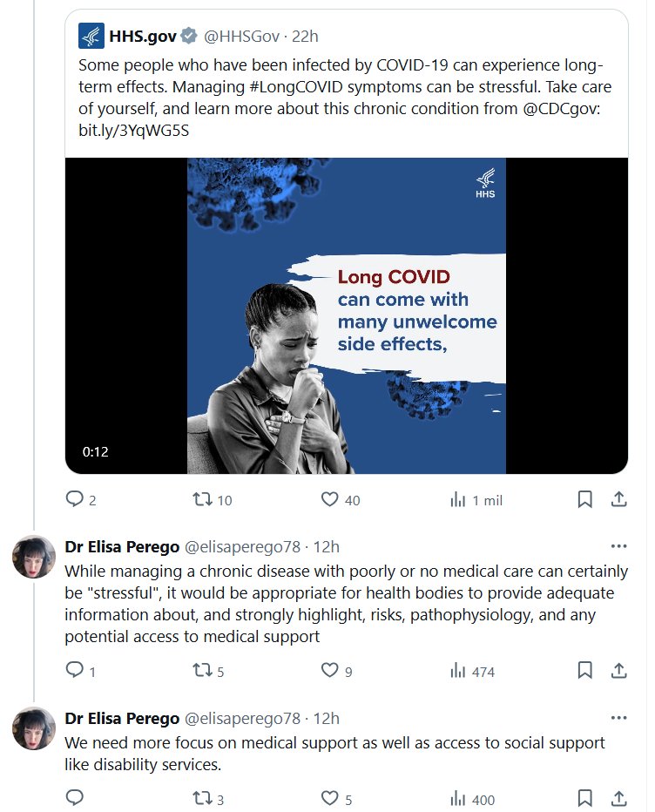This screenshot has width=655, height=812.
Task: View analytics for the HHS.gov post
Action: pos(458,499)
